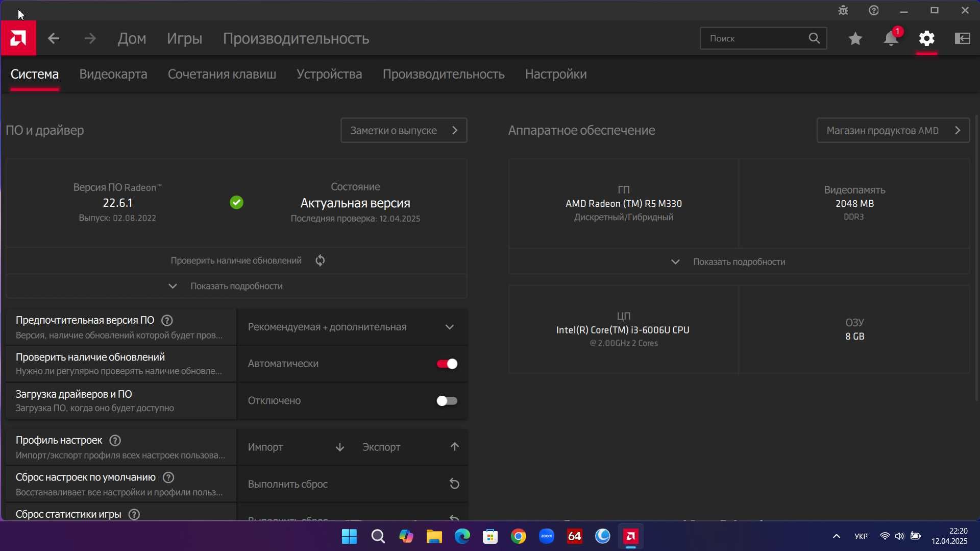Click AMD Radeon (TM) R5 M330 text
980x551 pixels.
[624, 204]
